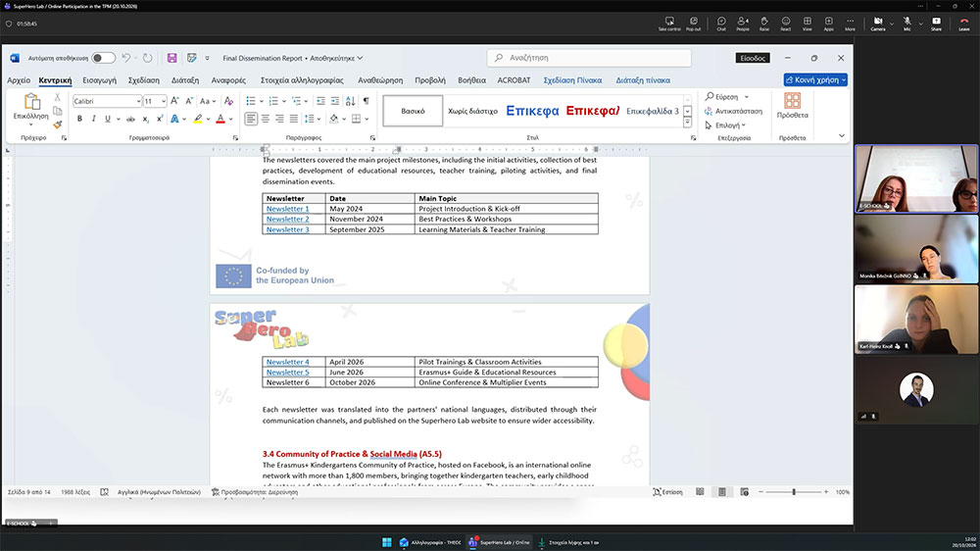Pick the text highlight color marker
Screen dimensions: 980x551
click(x=198, y=119)
